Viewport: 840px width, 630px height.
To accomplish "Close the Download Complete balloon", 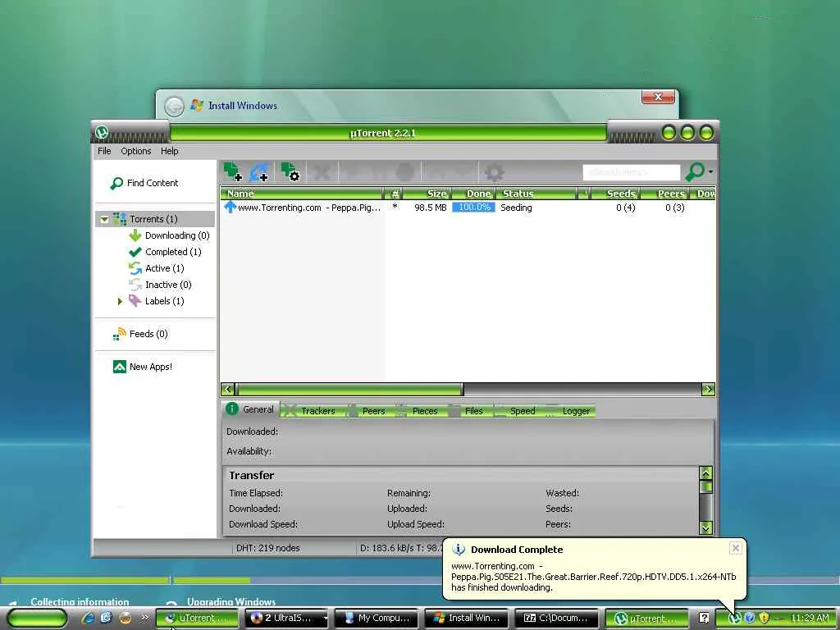I will [x=736, y=548].
